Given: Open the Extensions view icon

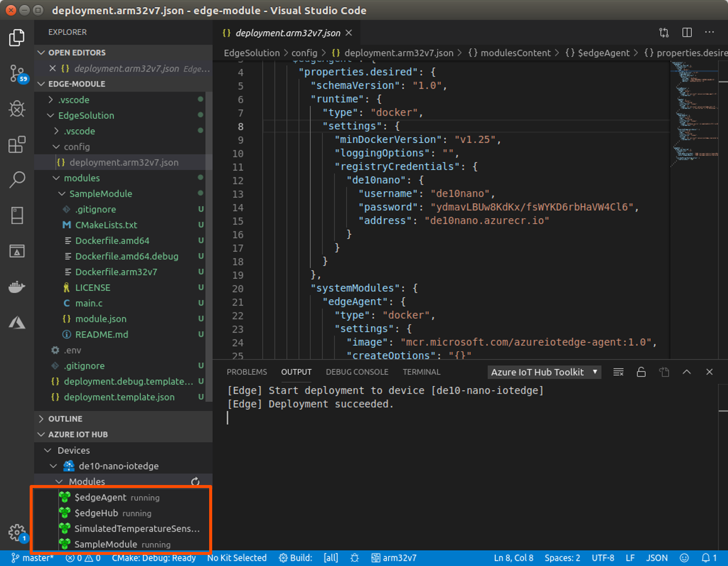Looking at the screenshot, I should click(17, 144).
